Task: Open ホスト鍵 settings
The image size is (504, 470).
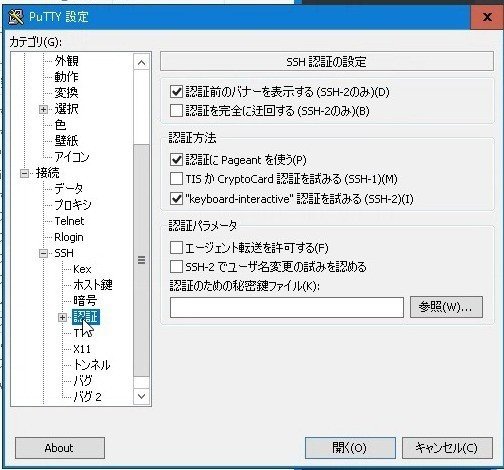Action: (93, 285)
